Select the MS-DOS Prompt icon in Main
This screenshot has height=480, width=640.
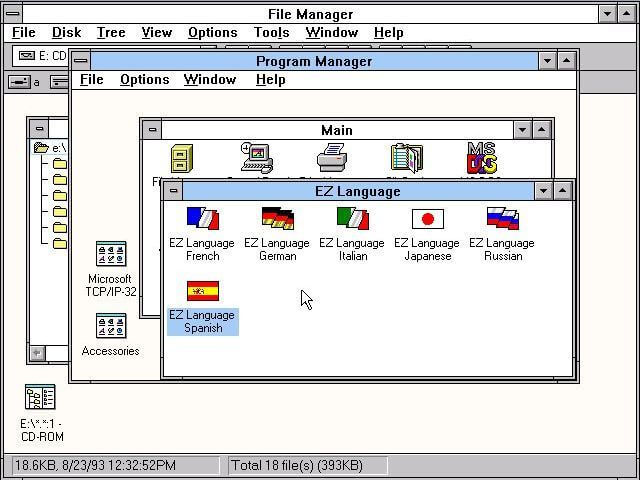(482, 158)
